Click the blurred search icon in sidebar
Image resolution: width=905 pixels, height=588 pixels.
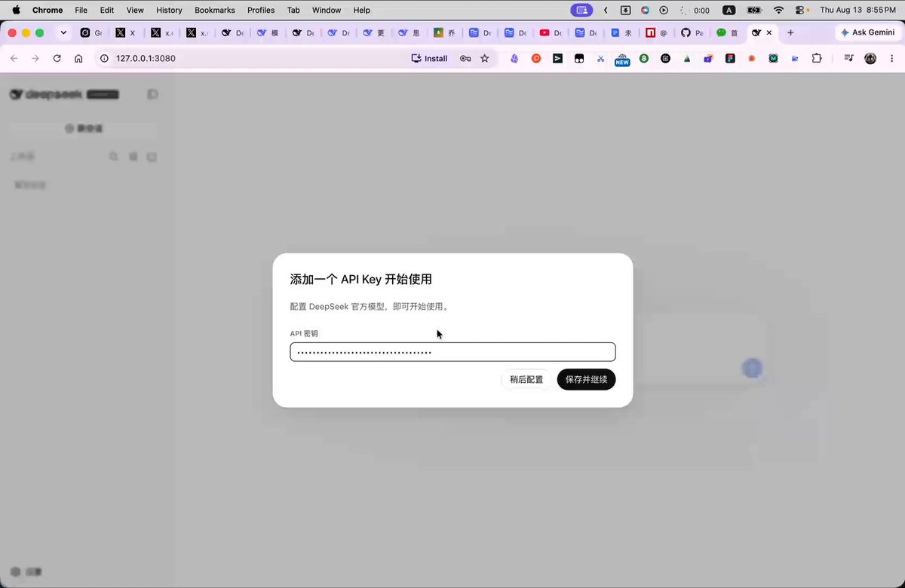pyautogui.click(x=113, y=157)
